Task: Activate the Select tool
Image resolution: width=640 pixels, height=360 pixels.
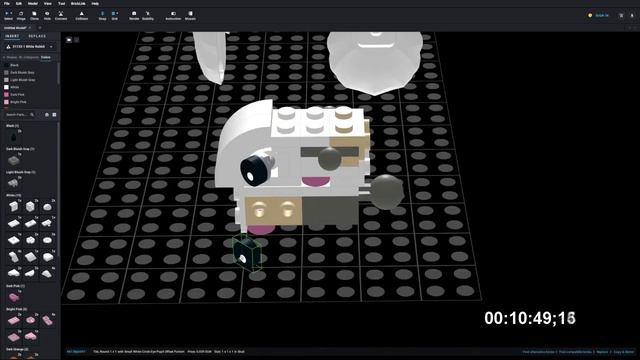Action: (8, 16)
